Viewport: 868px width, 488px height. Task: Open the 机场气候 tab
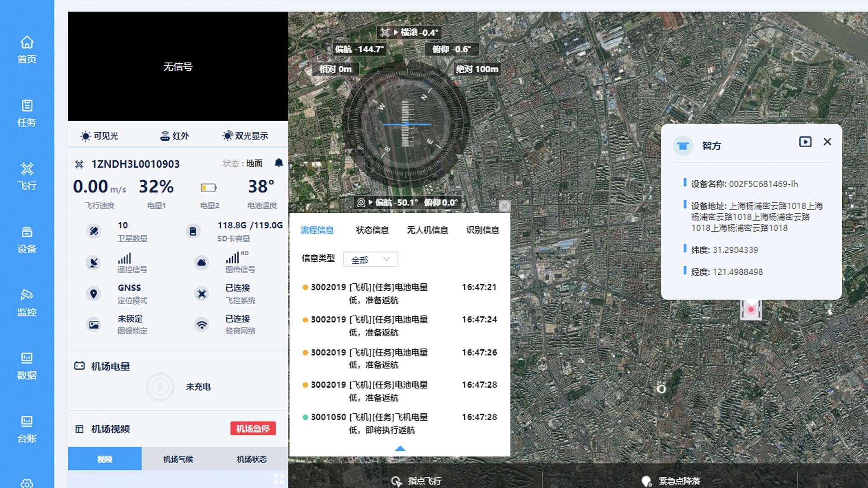178,459
